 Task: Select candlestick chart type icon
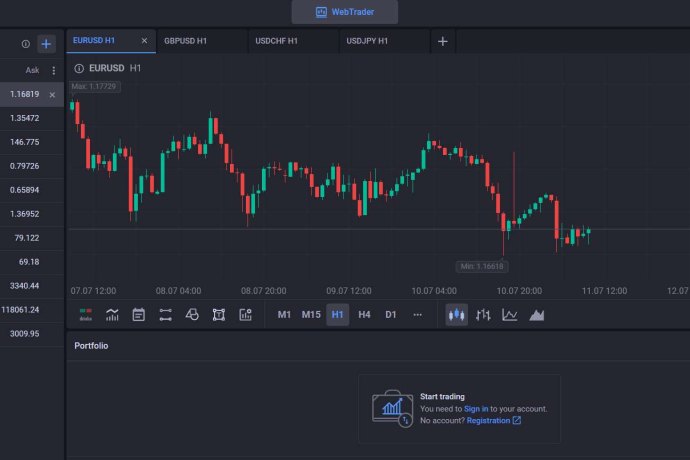pyautogui.click(x=457, y=315)
